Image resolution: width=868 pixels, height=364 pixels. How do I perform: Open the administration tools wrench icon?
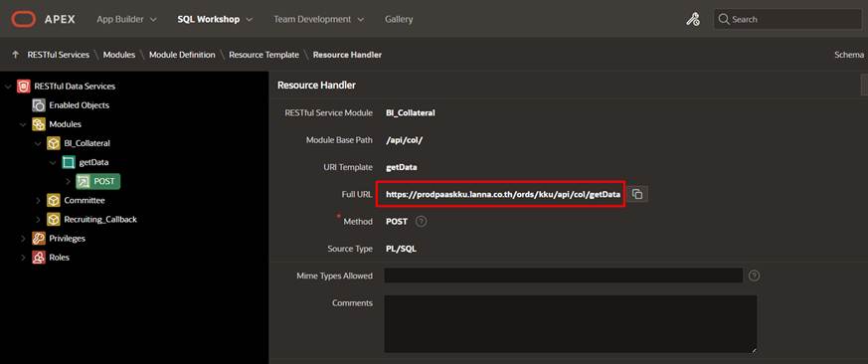[693, 19]
